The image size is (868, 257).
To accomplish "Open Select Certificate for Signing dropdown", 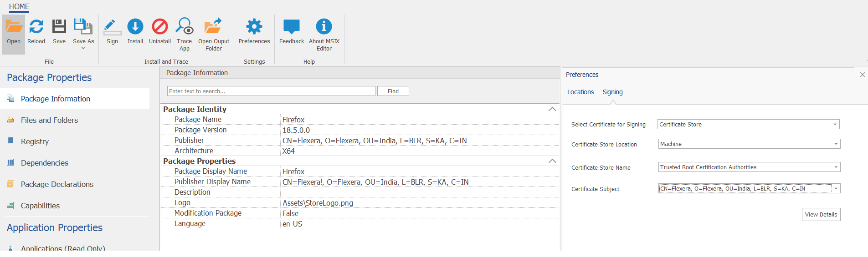I will pos(835,124).
